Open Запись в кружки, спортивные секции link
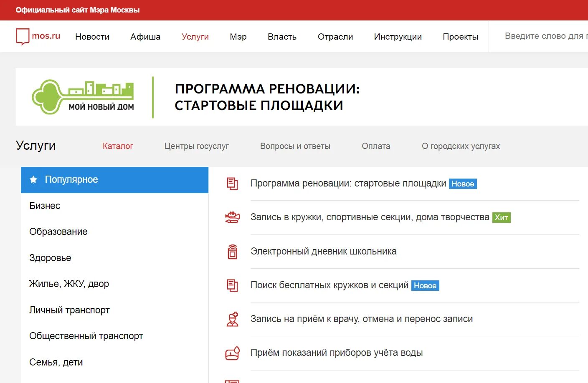 pyautogui.click(x=370, y=217)
